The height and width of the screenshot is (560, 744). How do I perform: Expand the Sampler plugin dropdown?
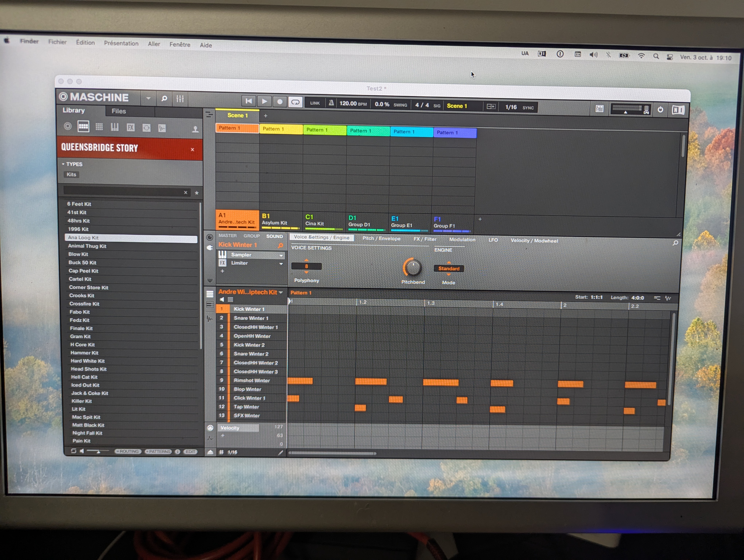(x=281, y=255)
